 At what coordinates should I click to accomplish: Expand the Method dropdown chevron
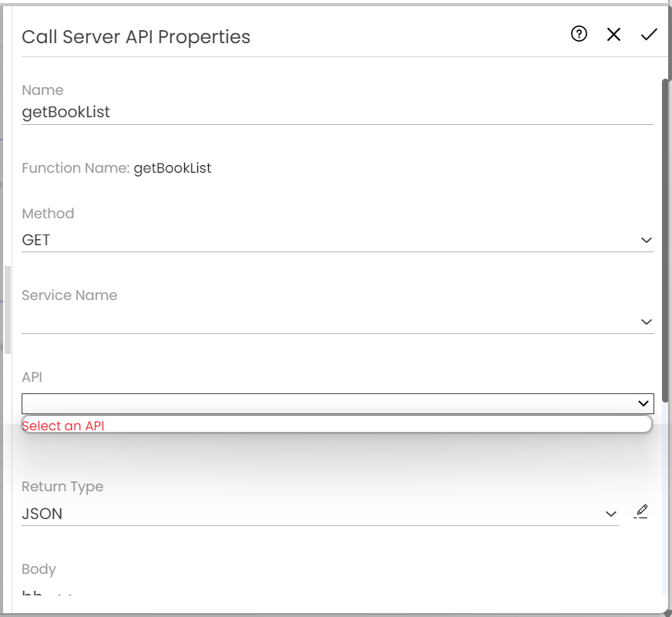point(646,241)
